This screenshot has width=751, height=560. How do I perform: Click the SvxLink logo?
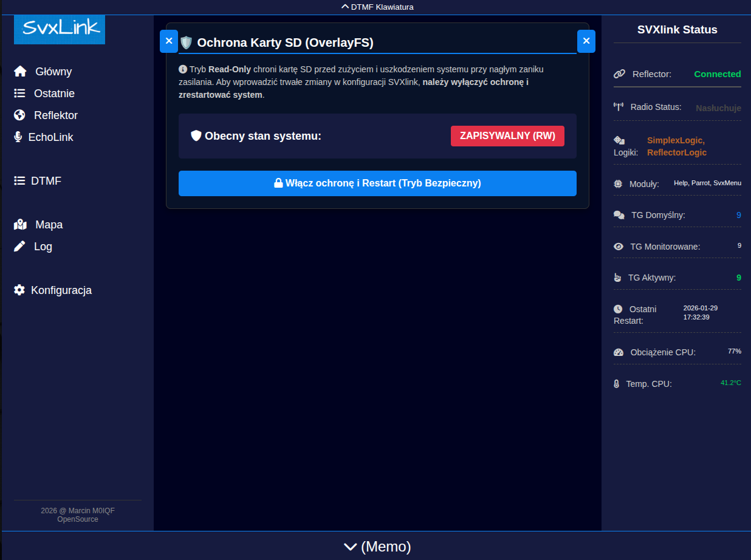pos(60,29)
